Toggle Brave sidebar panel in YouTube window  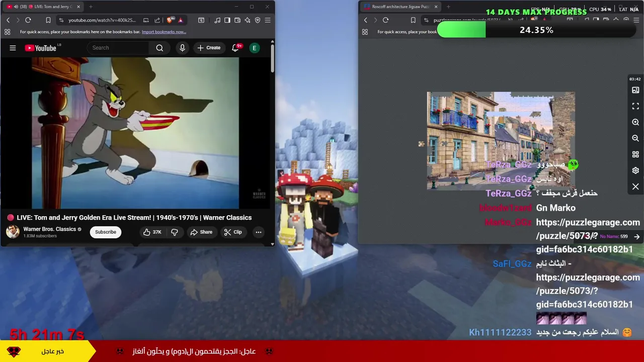(227, 20)
